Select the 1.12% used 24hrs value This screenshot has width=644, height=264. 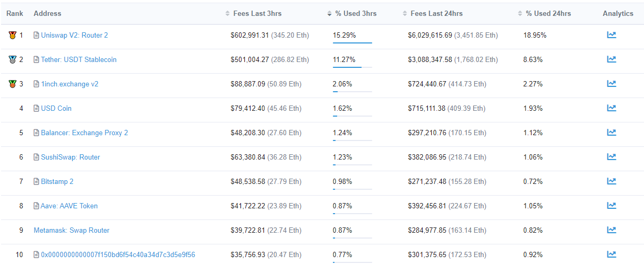(533, 133)
